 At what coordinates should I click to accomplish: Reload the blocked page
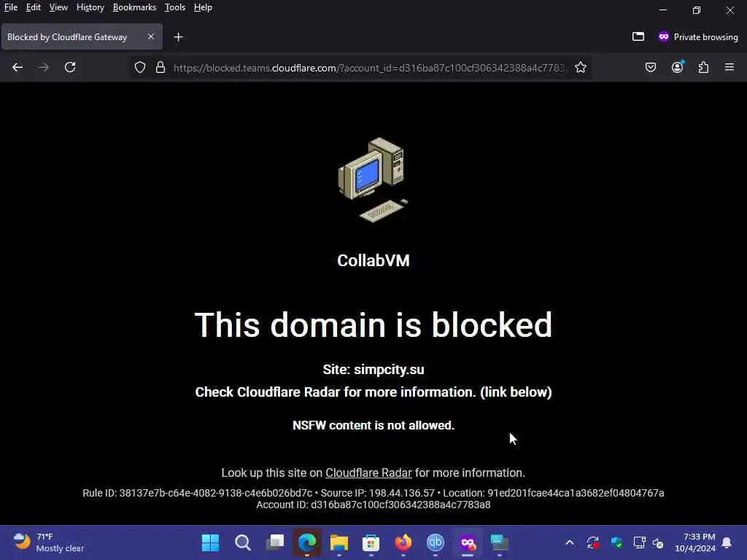[x=70, y=67]
